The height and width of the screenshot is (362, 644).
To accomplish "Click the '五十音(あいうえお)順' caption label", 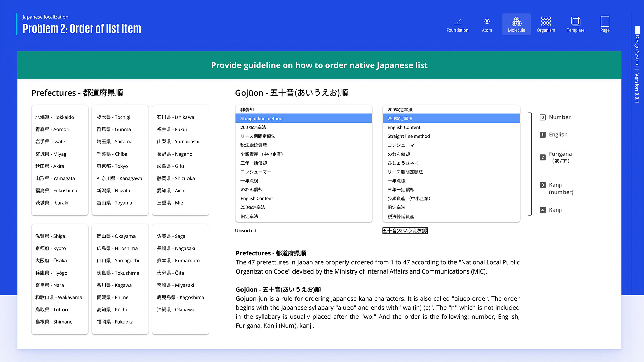I will coord(405,231).
